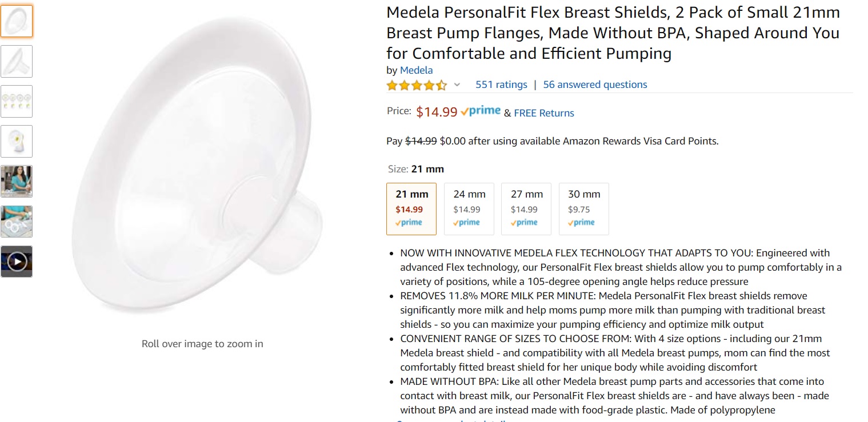This screenshot has width=868, height=422.
Task: Choose the 24 mm size option
Action: [469, 208]
